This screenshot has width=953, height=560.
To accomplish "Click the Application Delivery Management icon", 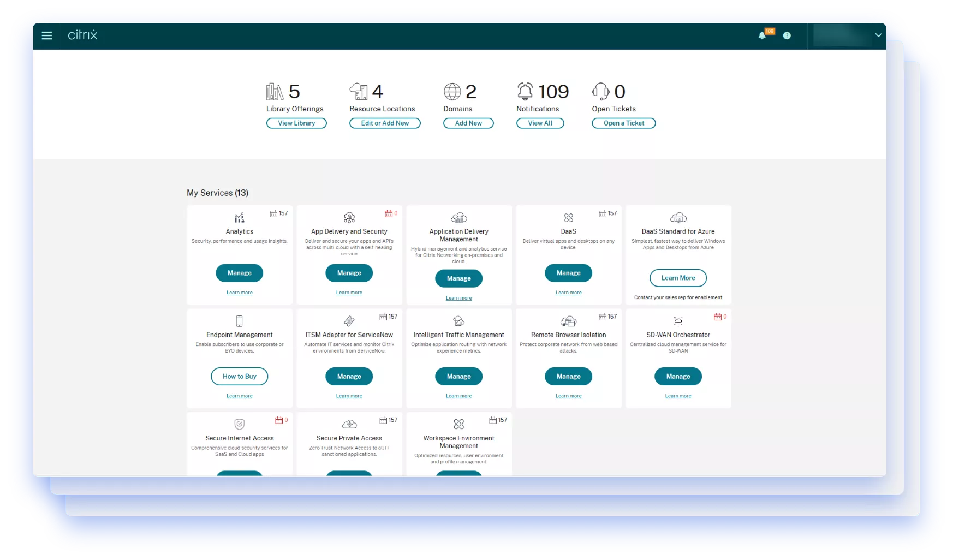I will click(459, 218).
